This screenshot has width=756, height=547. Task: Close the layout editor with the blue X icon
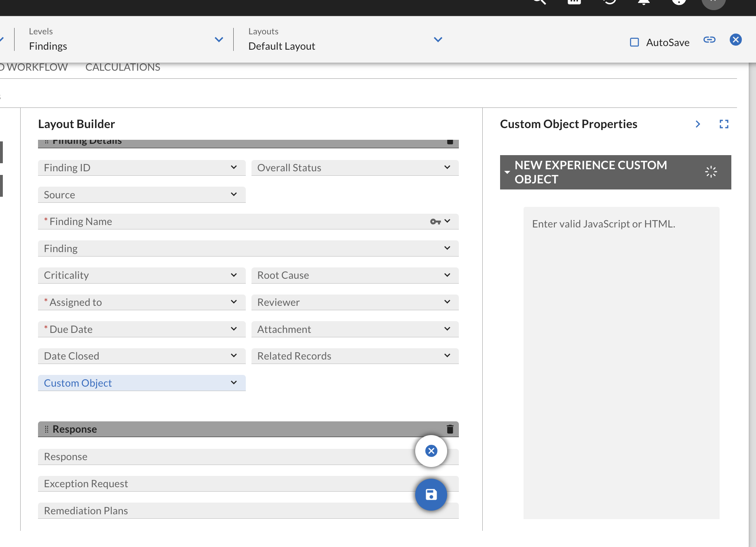coord(735,40)
